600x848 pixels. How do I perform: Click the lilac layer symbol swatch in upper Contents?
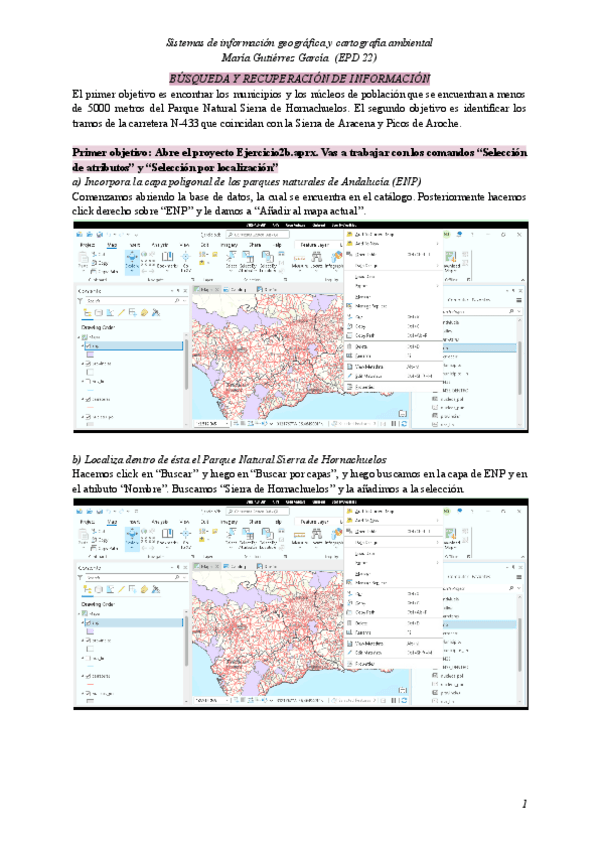(x=91, y=354)
